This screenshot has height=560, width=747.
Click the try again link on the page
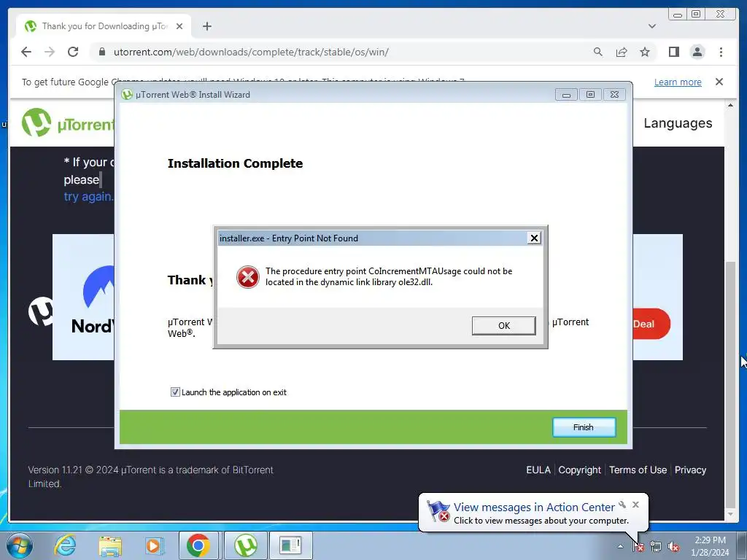88,196
